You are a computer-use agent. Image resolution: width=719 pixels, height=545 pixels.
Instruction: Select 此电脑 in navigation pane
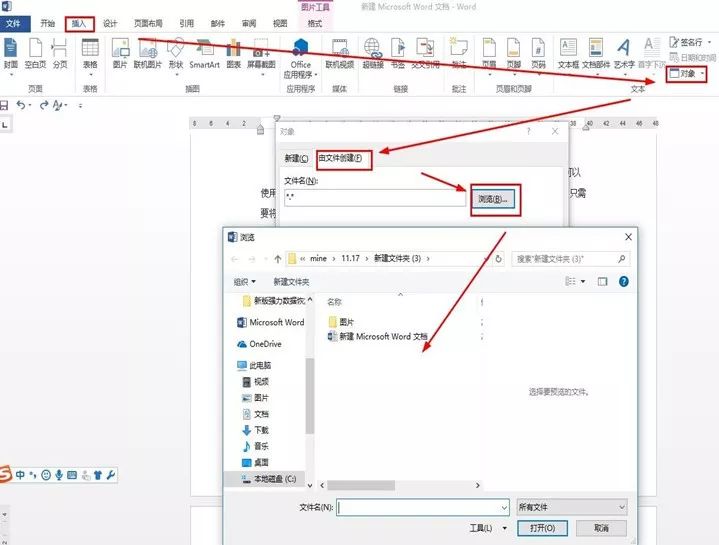point(254,365)
